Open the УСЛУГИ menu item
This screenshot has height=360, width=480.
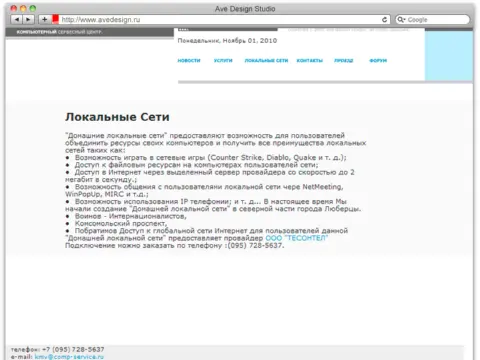[x=223, y=60]
